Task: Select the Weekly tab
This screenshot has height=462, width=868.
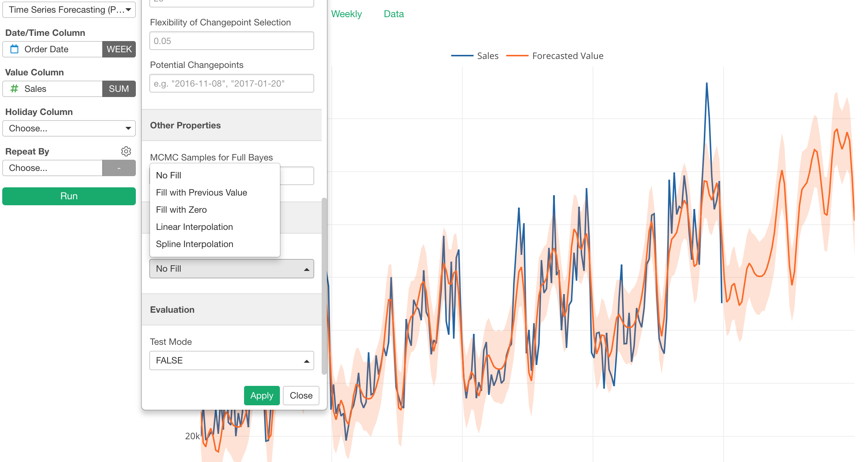Action: (346, 14)
